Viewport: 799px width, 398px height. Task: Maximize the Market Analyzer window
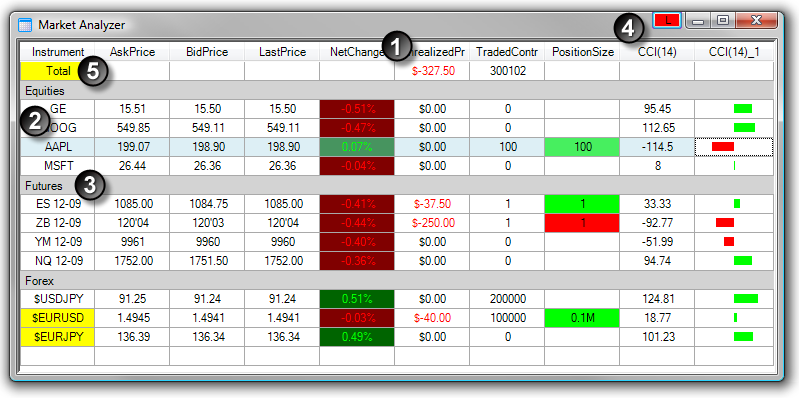[x=722, y=20]
